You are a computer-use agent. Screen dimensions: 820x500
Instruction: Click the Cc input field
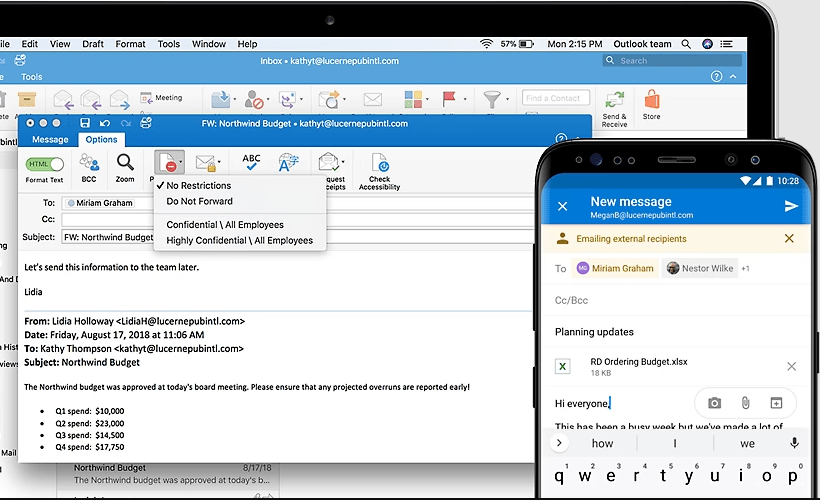coord(298,219)
